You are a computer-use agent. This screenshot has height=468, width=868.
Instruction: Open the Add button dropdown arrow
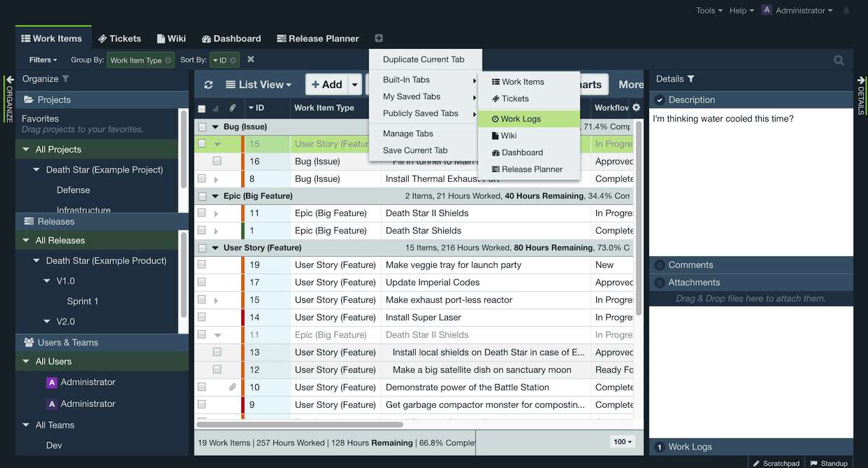click(x=355, y=85)
